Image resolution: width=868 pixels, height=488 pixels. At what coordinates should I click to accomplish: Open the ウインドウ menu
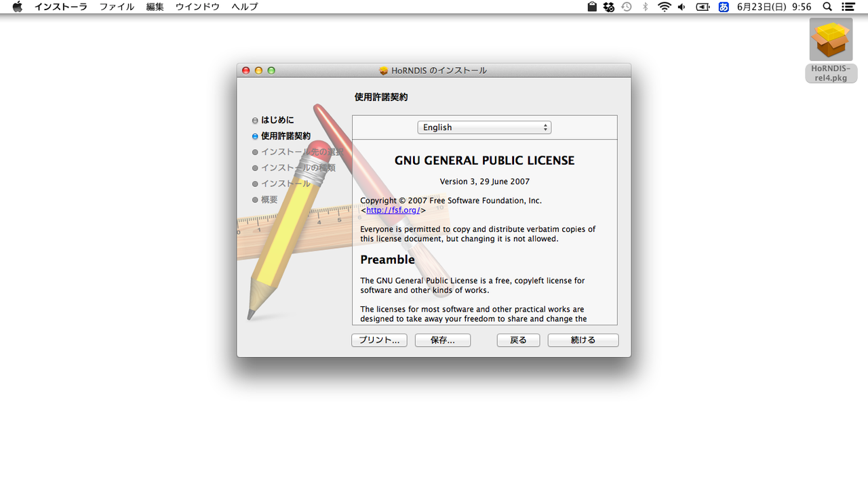pyautogui.click(x=197, y=7)
